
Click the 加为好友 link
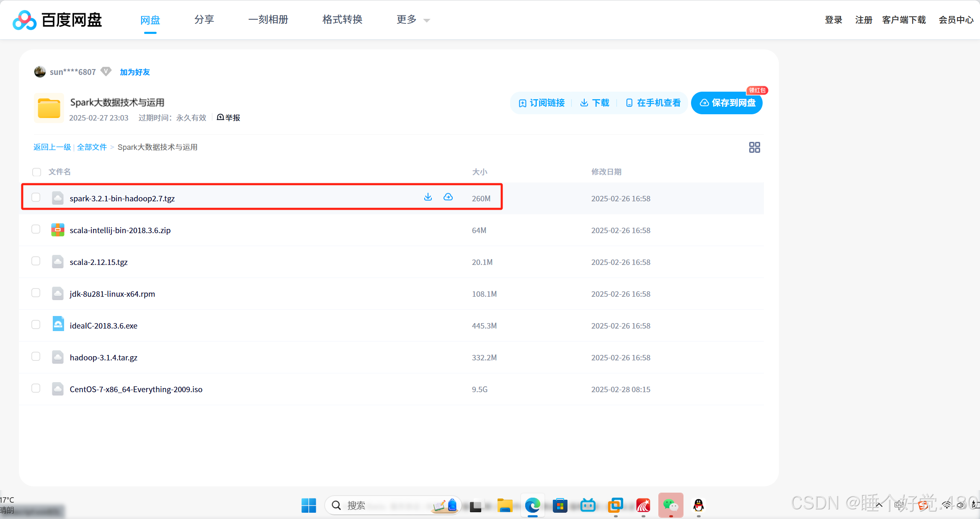tap(134, 72)
